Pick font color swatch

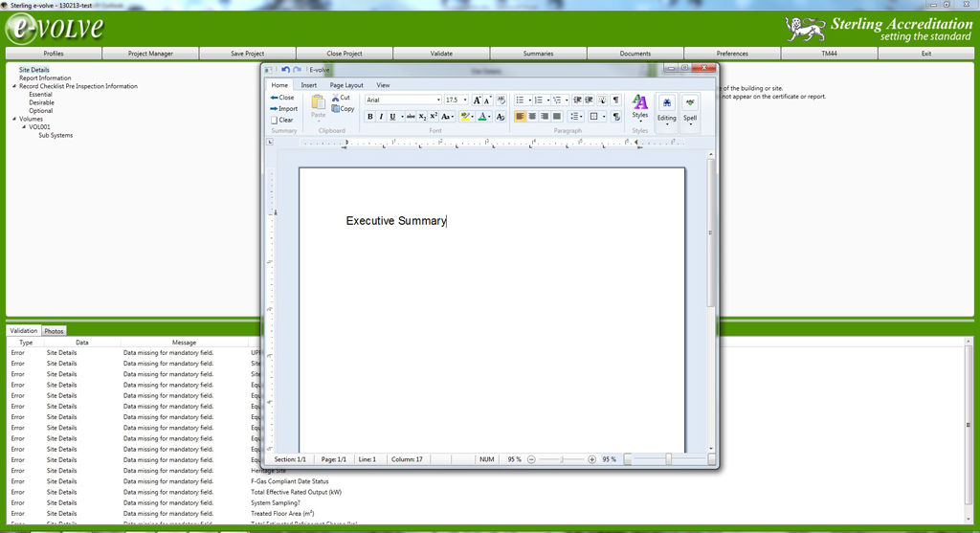482,117
